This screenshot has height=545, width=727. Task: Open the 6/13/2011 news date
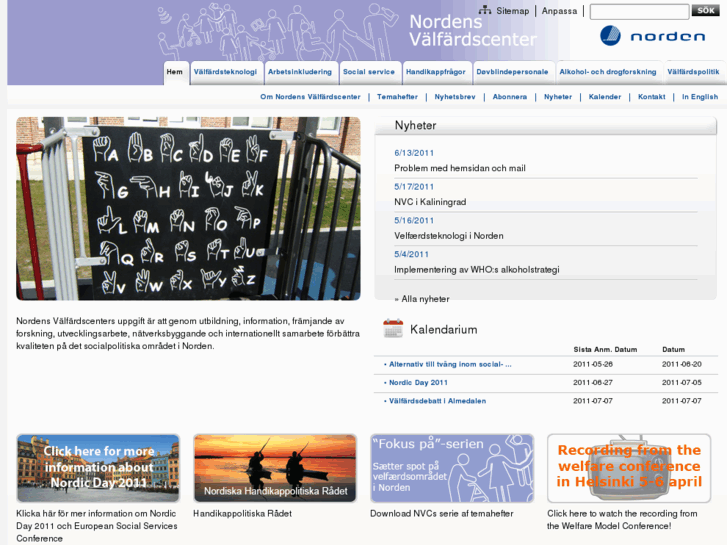(x=414, y=153)
